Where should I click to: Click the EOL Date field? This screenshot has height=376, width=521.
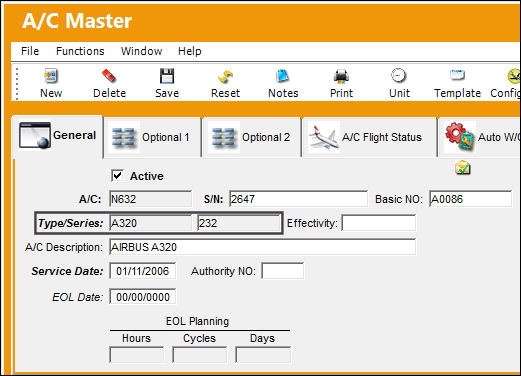[x=143, y=297]
